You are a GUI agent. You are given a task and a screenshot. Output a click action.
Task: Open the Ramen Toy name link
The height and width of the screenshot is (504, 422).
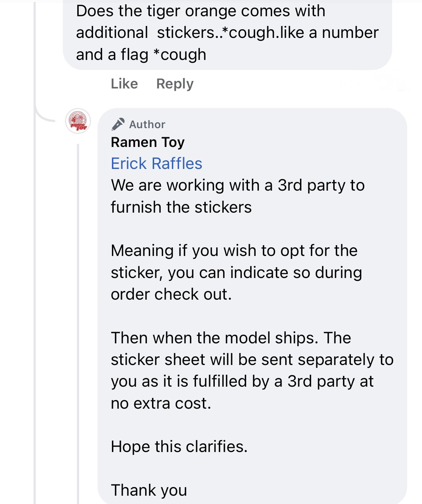tap(148, 142)
